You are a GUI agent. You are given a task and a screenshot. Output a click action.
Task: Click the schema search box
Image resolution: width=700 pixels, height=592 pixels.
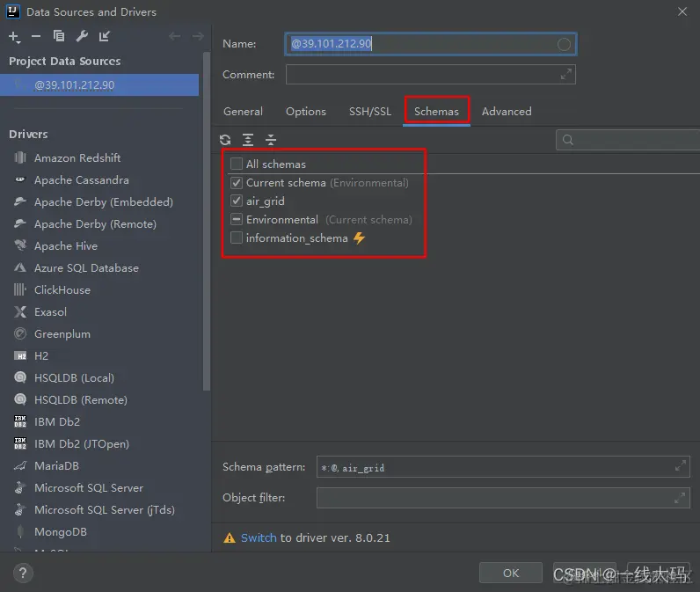(x=628, y=140)
